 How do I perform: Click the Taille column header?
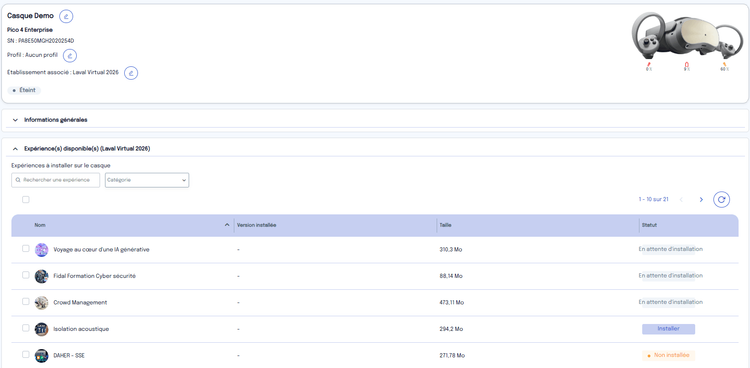coord(445,225)
